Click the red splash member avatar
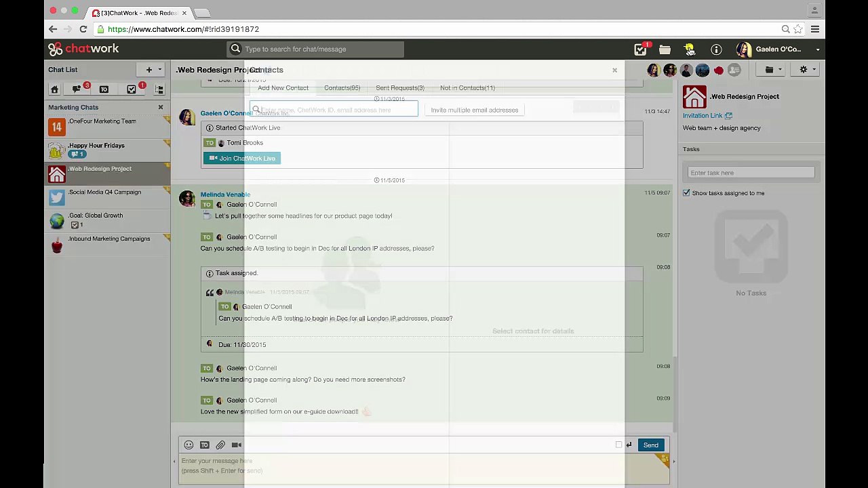Screen dimensions: 868x488 (x=719, y=70)
